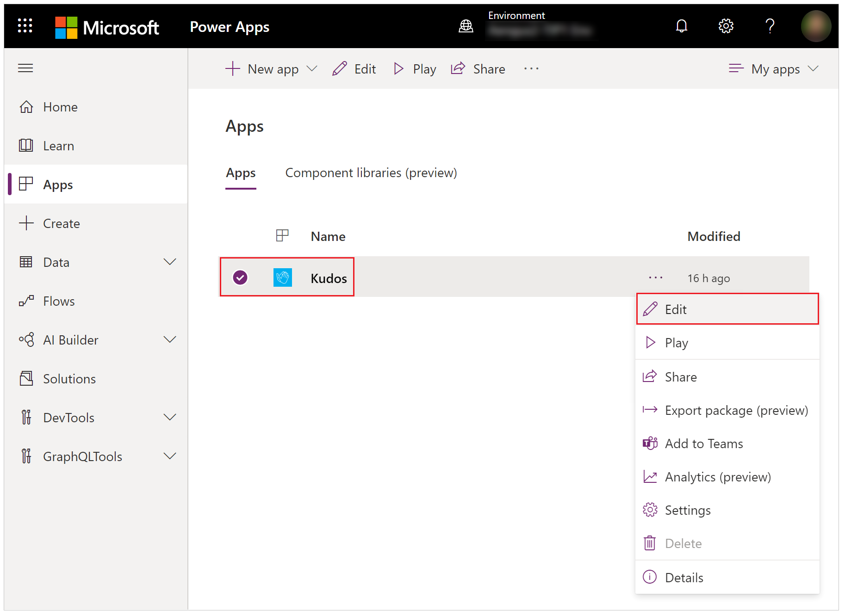
Task: Open the app launcher waffle icon
Action: click(25, 26)
